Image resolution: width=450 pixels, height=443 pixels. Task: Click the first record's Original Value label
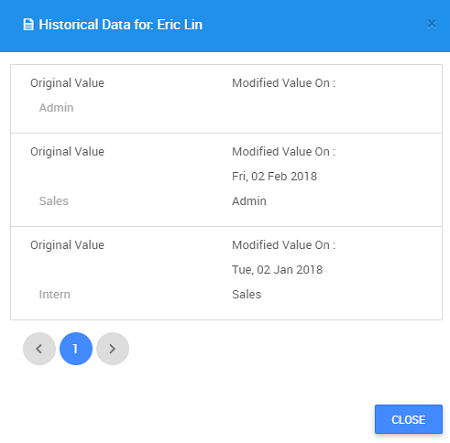(67, 83)
